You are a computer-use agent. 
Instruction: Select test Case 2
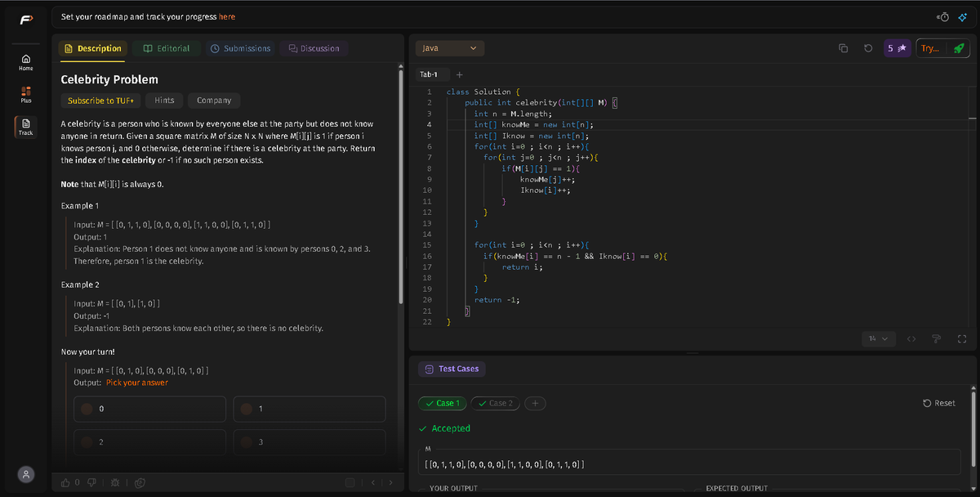coord(495,403)
